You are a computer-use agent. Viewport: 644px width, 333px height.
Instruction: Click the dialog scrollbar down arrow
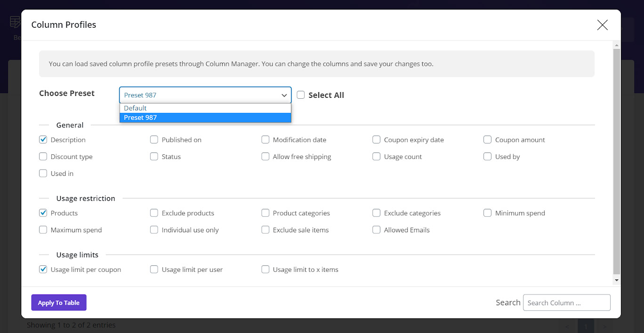(617, 280)
